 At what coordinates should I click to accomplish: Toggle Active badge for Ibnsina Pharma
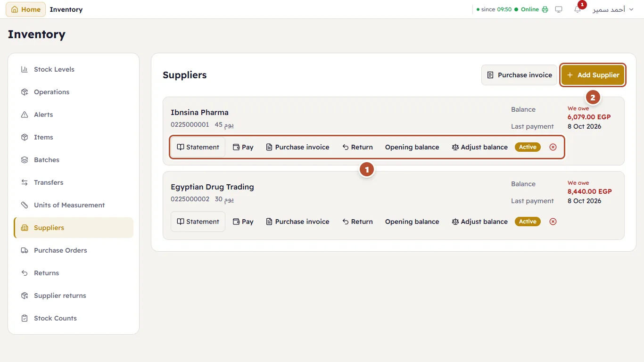click(528, 147)
